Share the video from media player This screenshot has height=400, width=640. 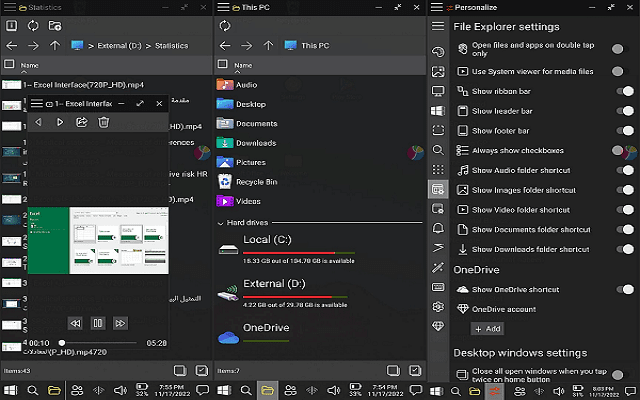pyautogui.click(x=82, y=122)
